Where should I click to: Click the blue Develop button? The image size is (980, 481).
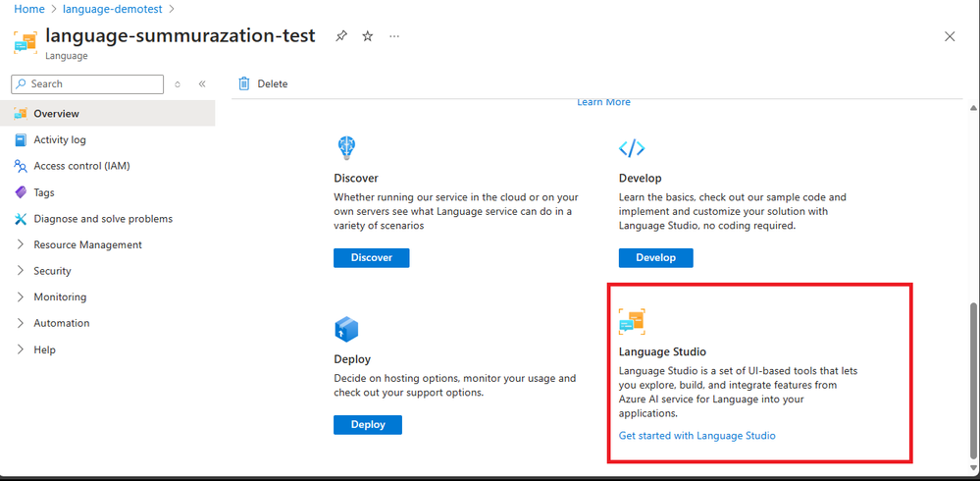pyautogui.click(x=655, y=258)
